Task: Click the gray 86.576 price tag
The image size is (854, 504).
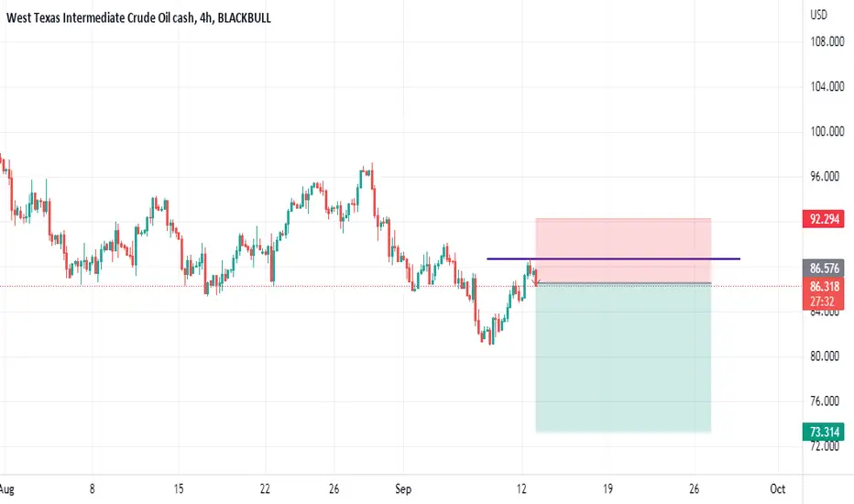Action: pos(824,268)
